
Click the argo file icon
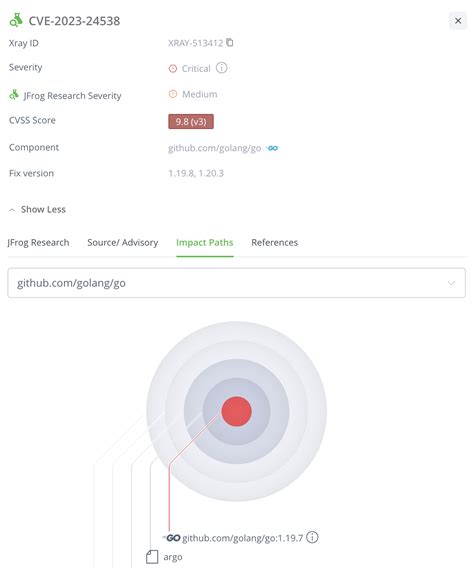(x=152, y=557)
